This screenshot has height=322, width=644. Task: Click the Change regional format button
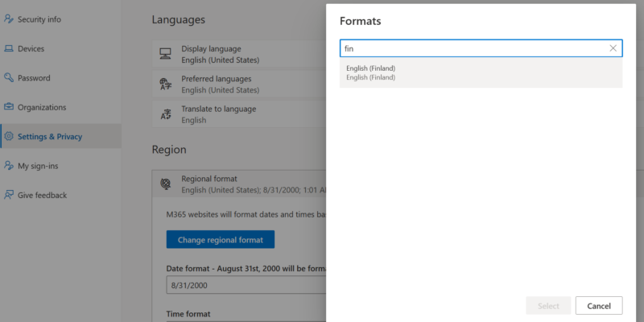221,239
